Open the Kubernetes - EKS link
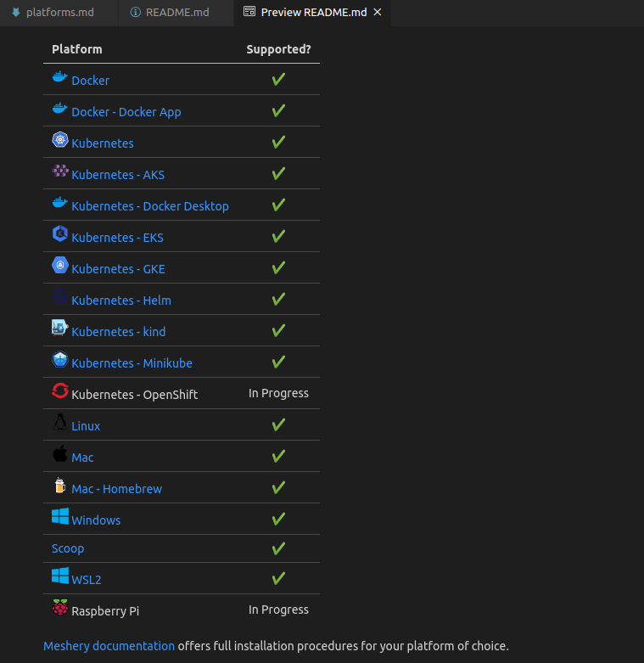 117,238
